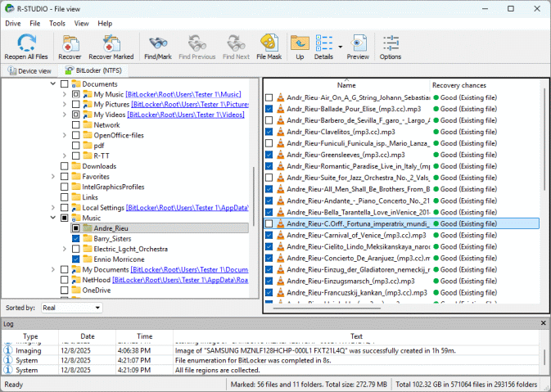The image size is (551, 392).
Task: Switch to the Device view tab
Action: pyautogui.click(x=30, y=71)
